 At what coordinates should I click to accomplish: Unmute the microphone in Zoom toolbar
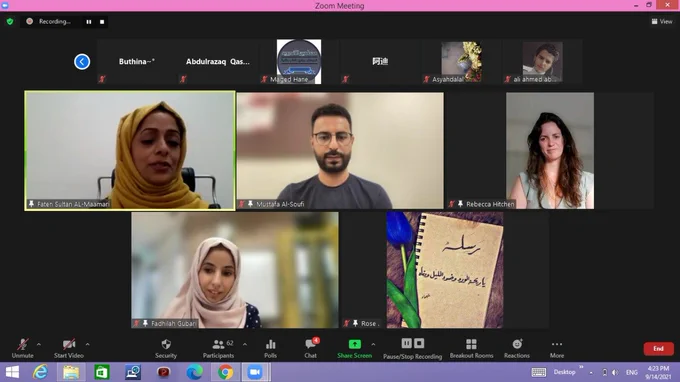click(x=23, y=348)
